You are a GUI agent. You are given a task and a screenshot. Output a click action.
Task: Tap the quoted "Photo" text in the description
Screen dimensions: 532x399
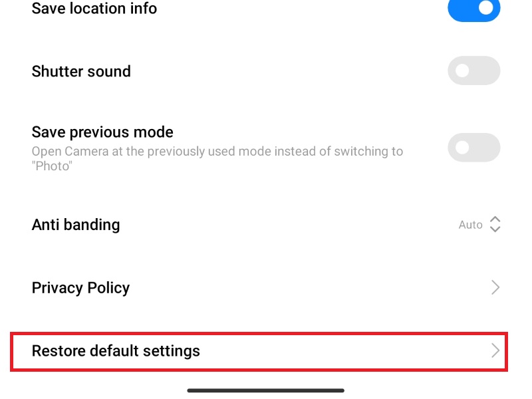[52, 166]
